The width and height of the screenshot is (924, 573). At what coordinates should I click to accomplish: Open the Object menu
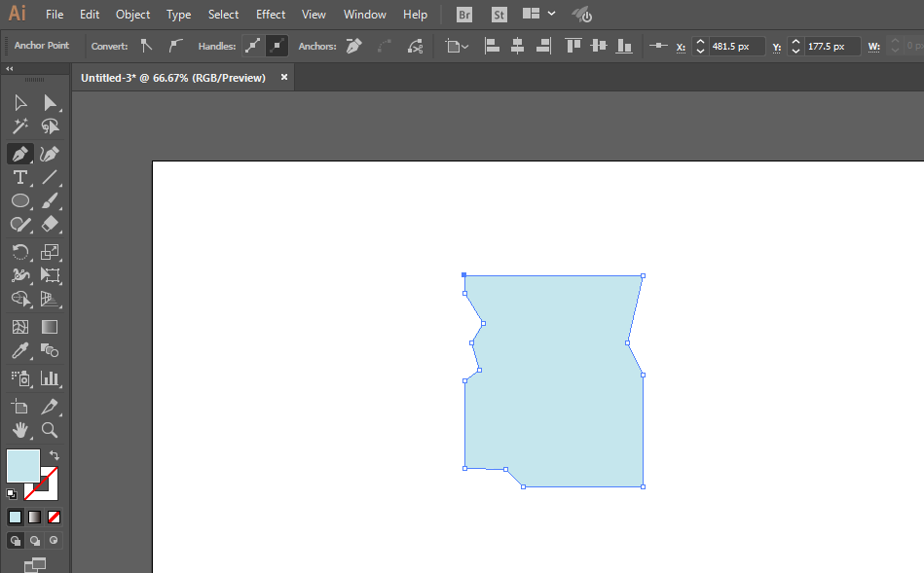(132, 15)
